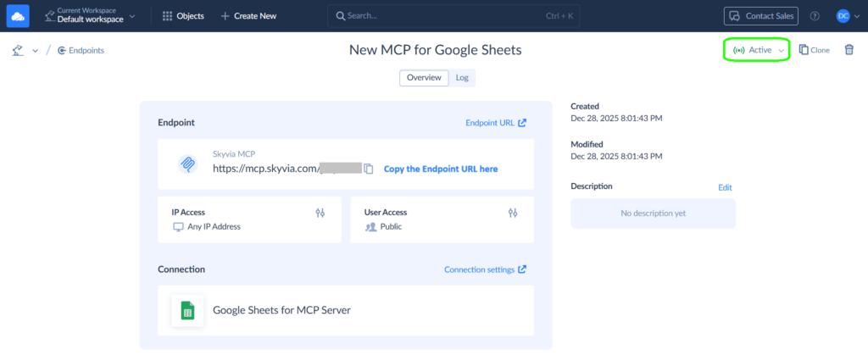Open the Active status dropdown
The height and width of the screenshot is (361, 868).
[759, 50]
